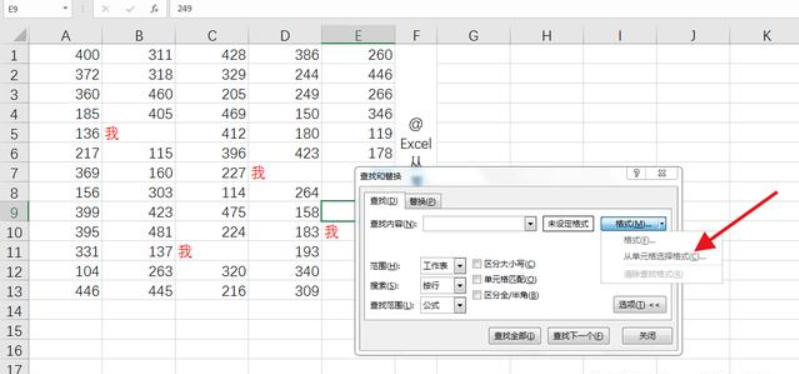Enable the 区分大小写 checkbox
This screenshot has height=374, width=799.
coord(477,263)
